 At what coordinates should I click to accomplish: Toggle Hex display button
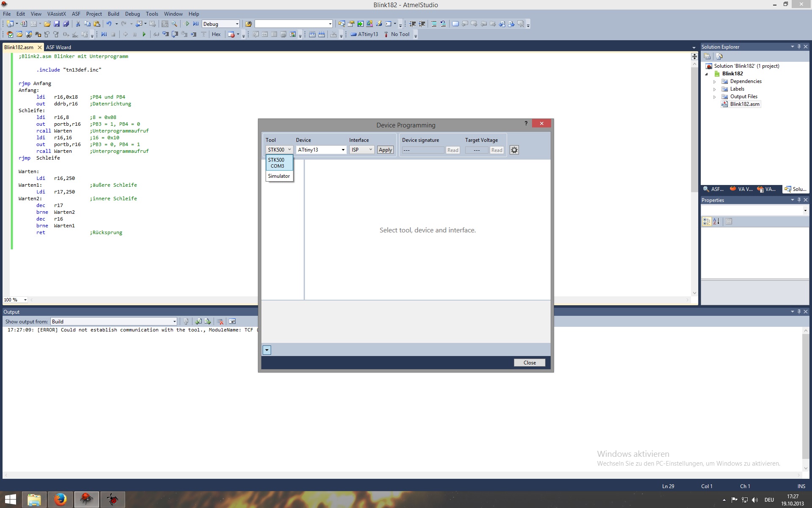point(216,35)
